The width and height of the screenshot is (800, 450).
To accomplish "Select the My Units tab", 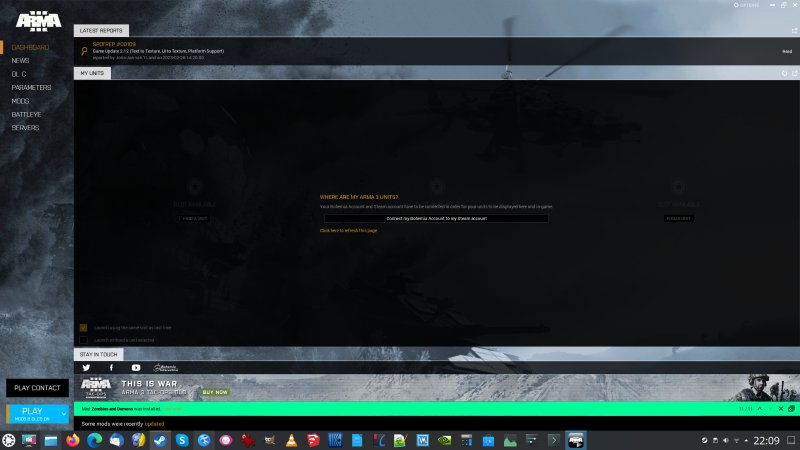I will tap(92, 73).
